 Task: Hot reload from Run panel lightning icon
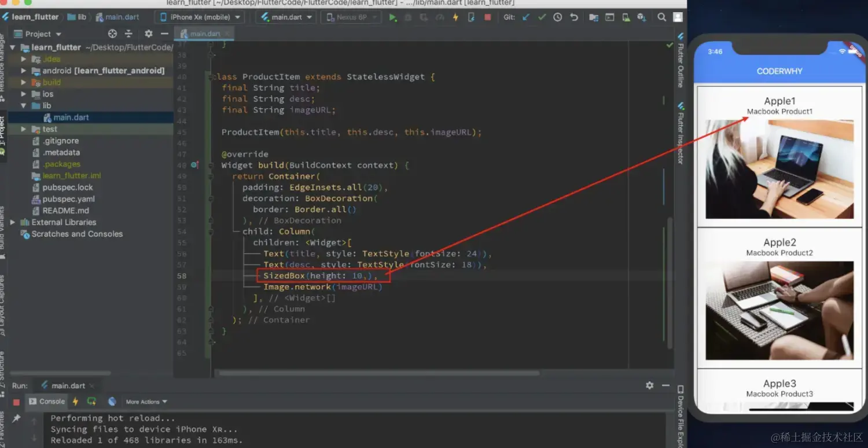[75, 401]
